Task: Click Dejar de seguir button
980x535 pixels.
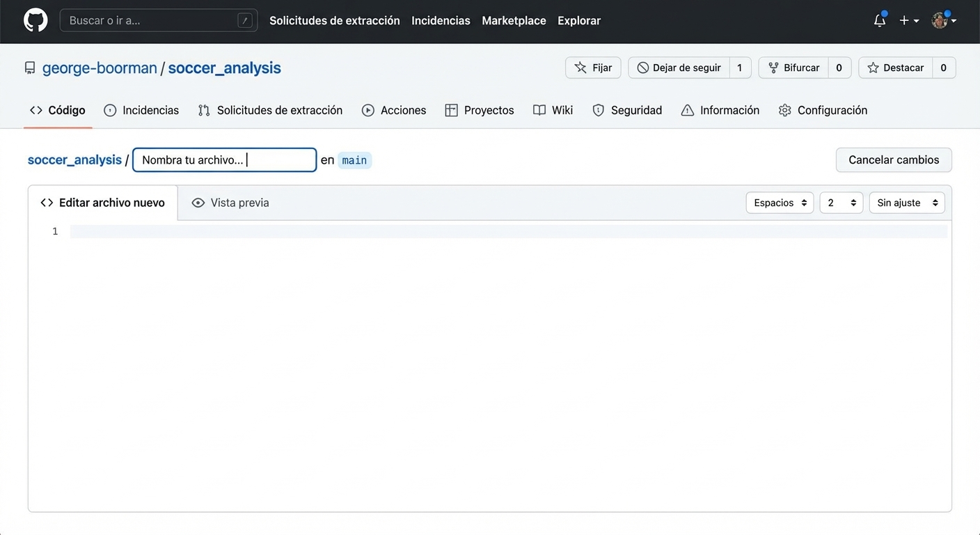Action: (x=679, y=68)
